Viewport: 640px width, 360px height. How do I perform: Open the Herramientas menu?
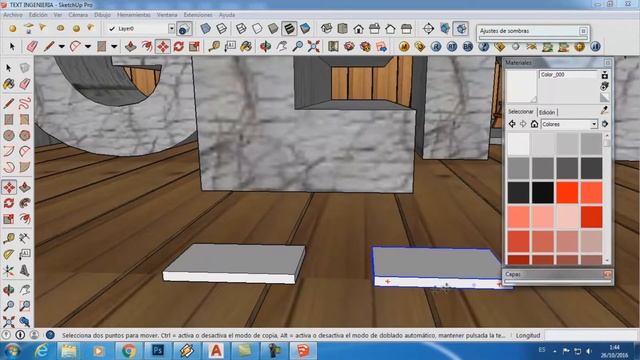133,15
